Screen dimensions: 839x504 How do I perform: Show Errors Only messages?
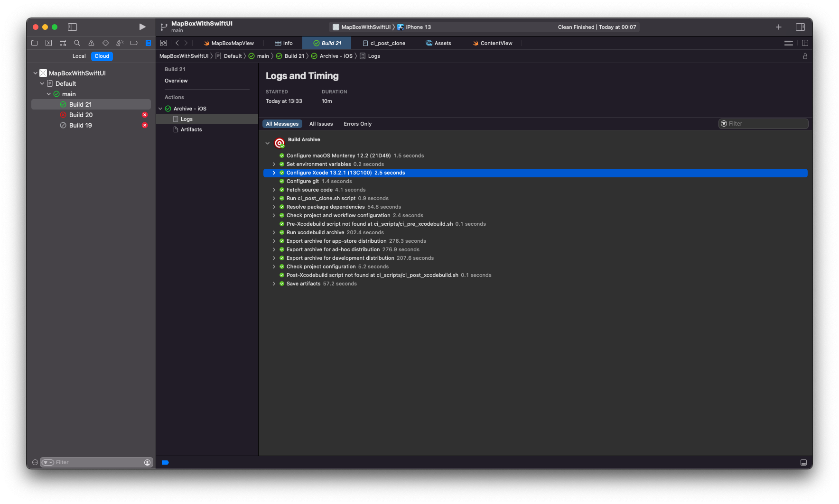click(x=357, y=124)
